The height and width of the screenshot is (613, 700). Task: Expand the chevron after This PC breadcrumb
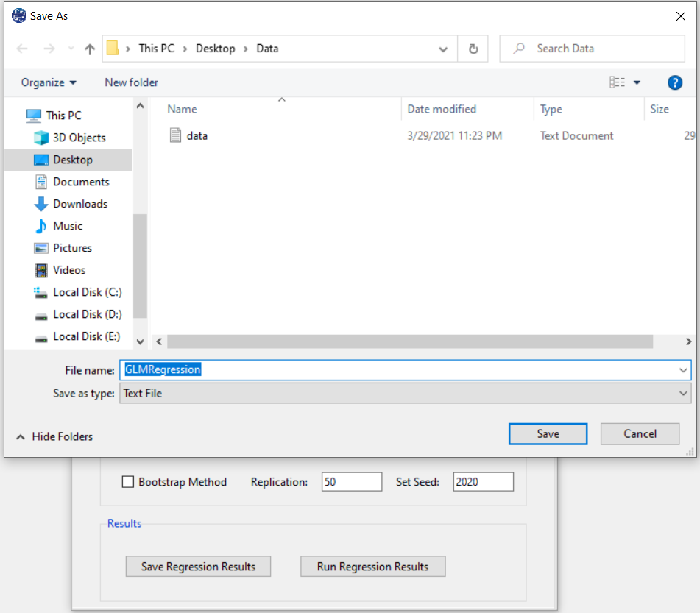pos(185,49)
